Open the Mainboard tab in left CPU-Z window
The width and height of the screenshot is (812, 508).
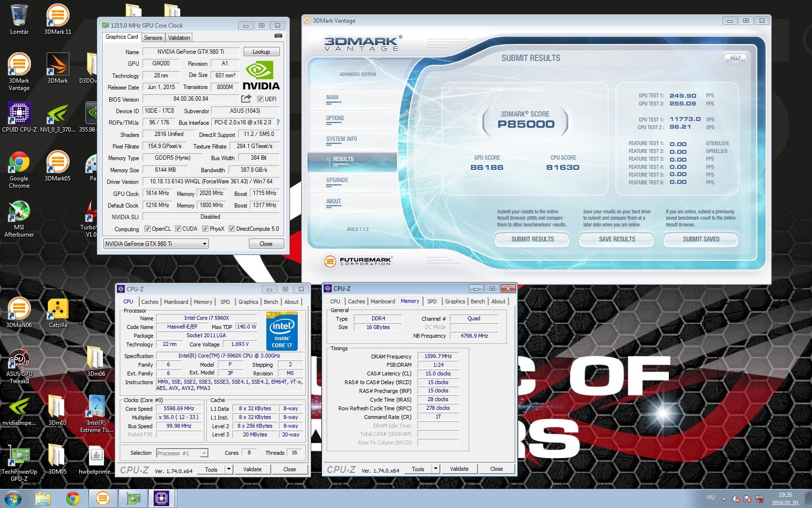(176, 302)
